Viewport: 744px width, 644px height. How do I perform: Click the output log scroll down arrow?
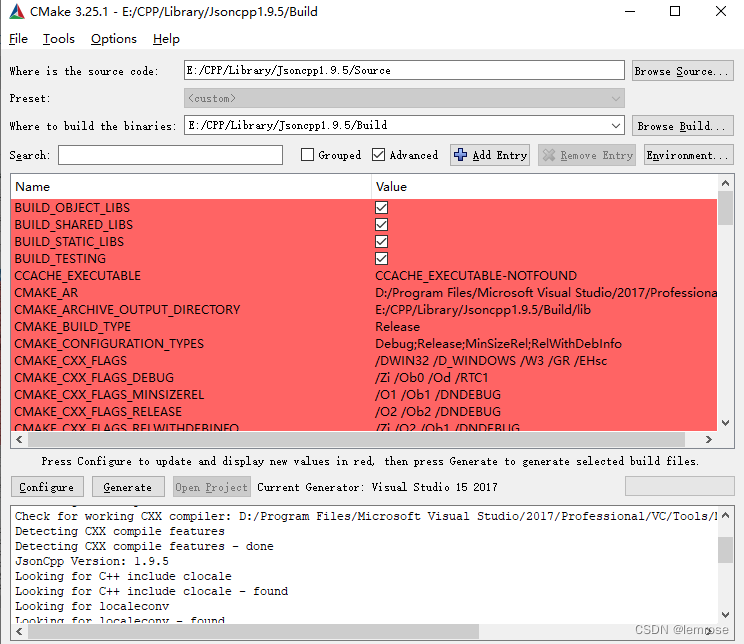725,615
